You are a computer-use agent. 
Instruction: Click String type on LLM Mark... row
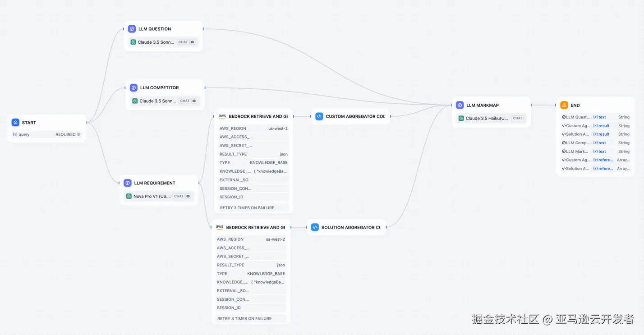(624, 151)
